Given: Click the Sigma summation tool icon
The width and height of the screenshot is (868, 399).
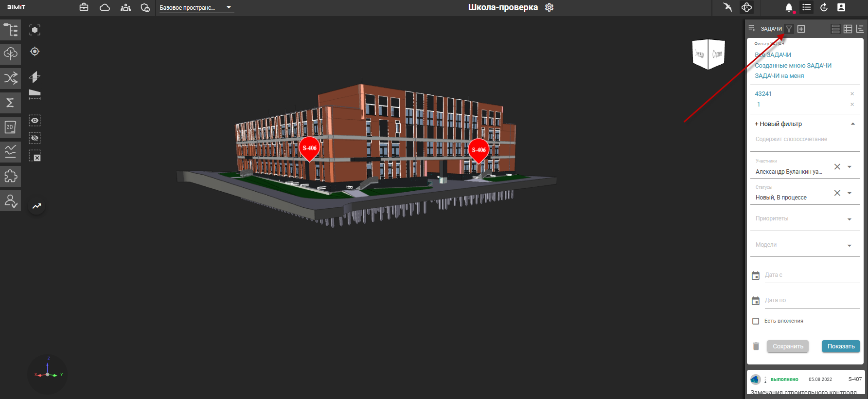Looking at the screenshot, I should (10, 103).
